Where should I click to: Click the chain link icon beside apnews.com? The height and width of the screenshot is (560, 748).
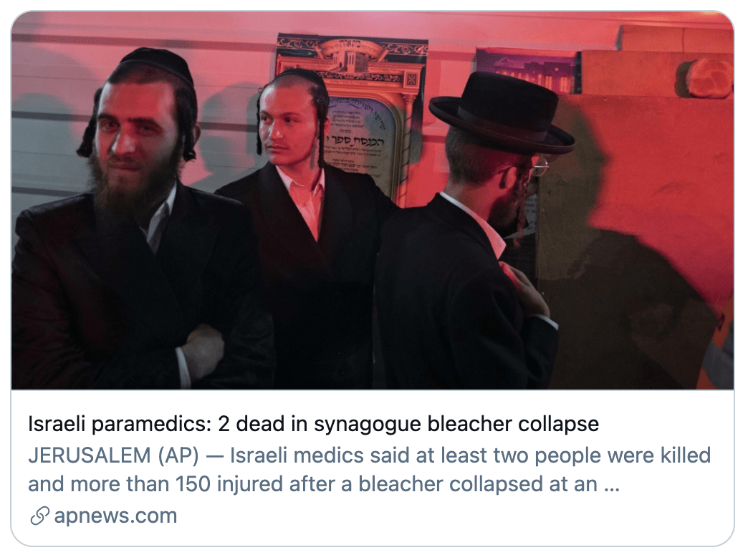[39, 516]
